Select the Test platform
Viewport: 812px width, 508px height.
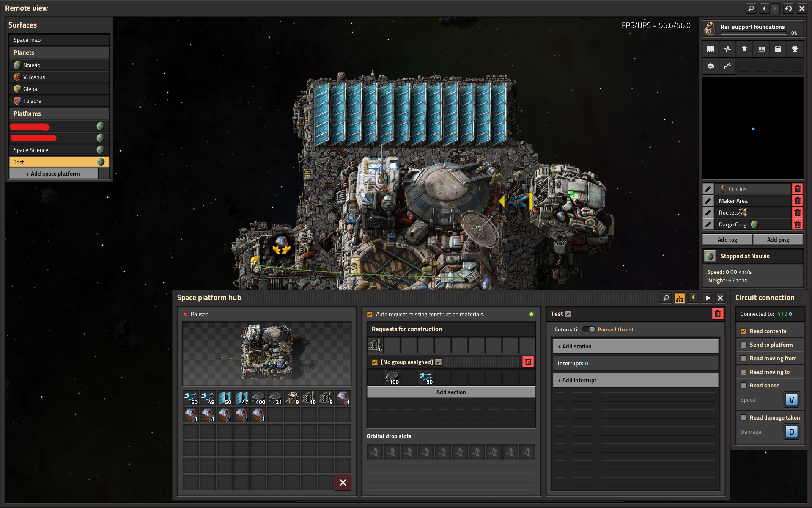click(x=59, y=162)
